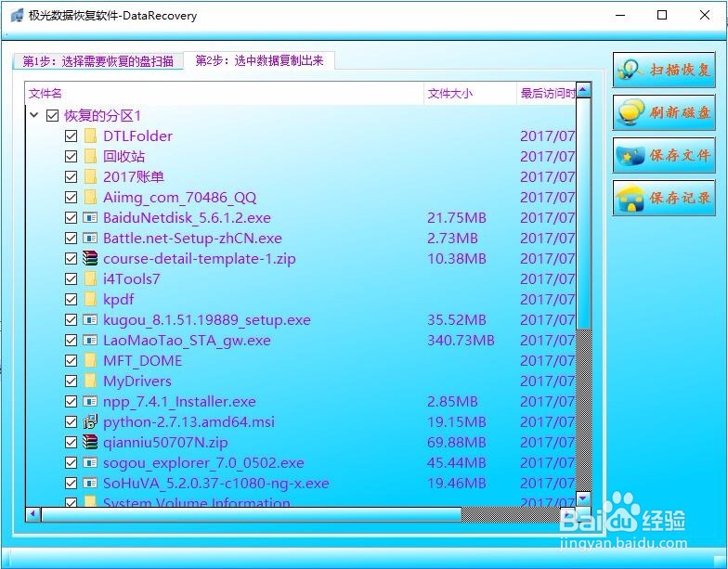Screen dimensions: 728x569
Task: Uncheck BaiduNetdisk_5.6.1.2.exe checkbox
Action: click(71, 217)
